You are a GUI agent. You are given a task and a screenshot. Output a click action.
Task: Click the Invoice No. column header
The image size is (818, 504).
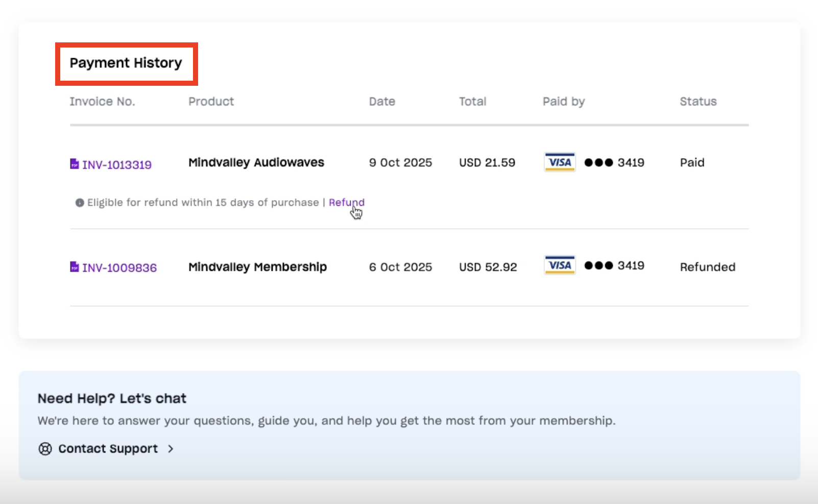(x=102, y=101)
